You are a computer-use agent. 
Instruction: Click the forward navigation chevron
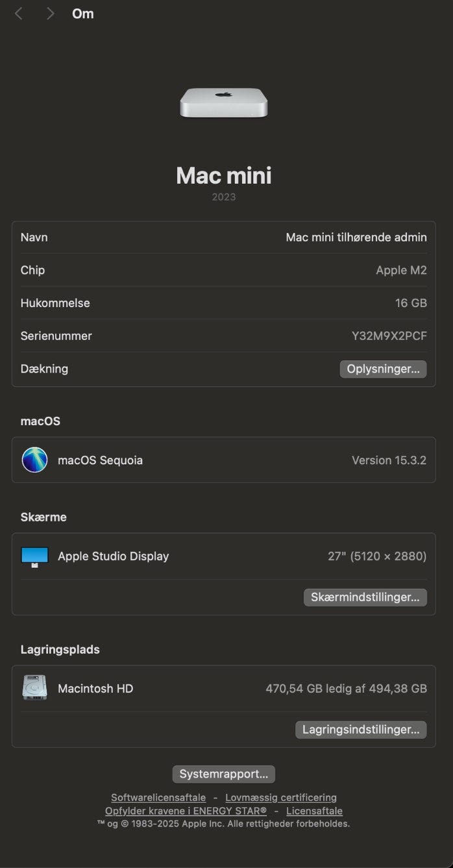tap(50, 14)
